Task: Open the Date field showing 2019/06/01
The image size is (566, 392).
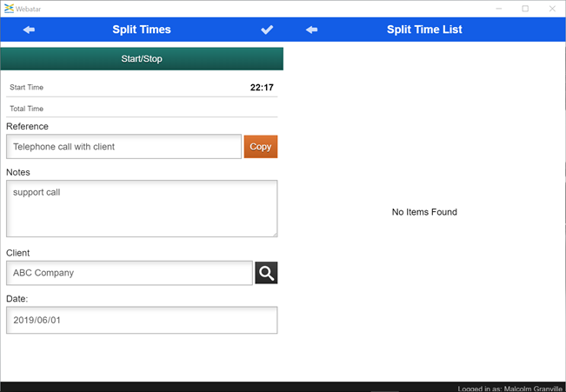Action: tap(141, 320)
